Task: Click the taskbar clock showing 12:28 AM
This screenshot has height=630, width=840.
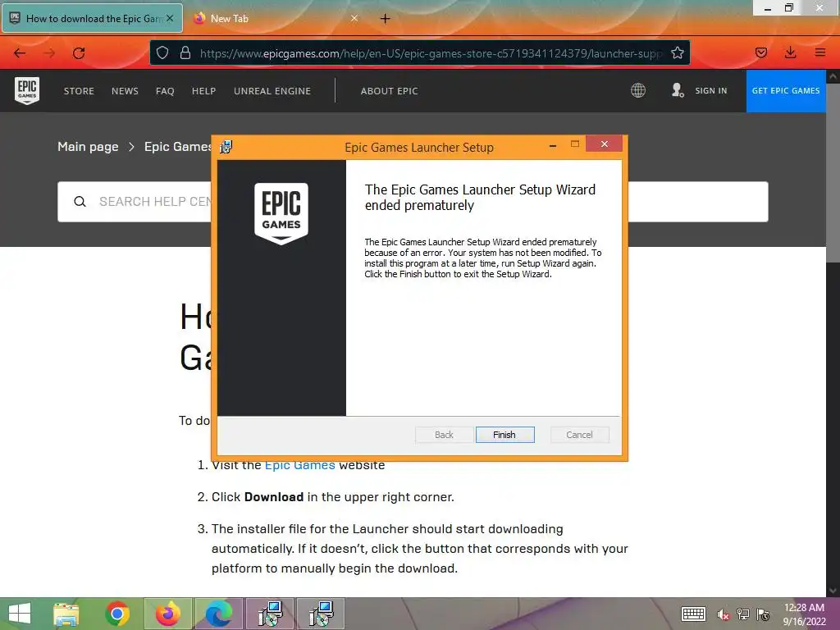Action: pos(804,614)
